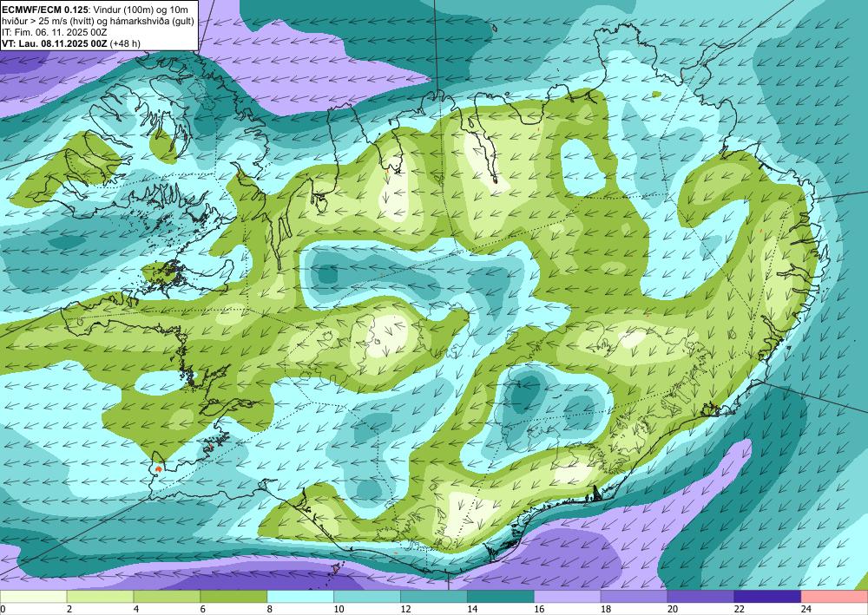Click the 'ECMWF/ECM 0.125' title line
The width and height of the screenshot is (868, 615).
pos(95,10)
